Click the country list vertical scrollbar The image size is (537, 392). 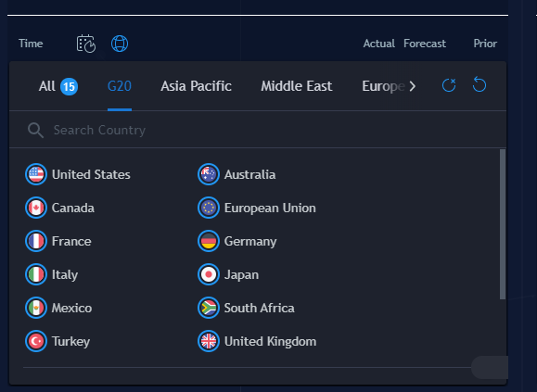click(503, 224)
